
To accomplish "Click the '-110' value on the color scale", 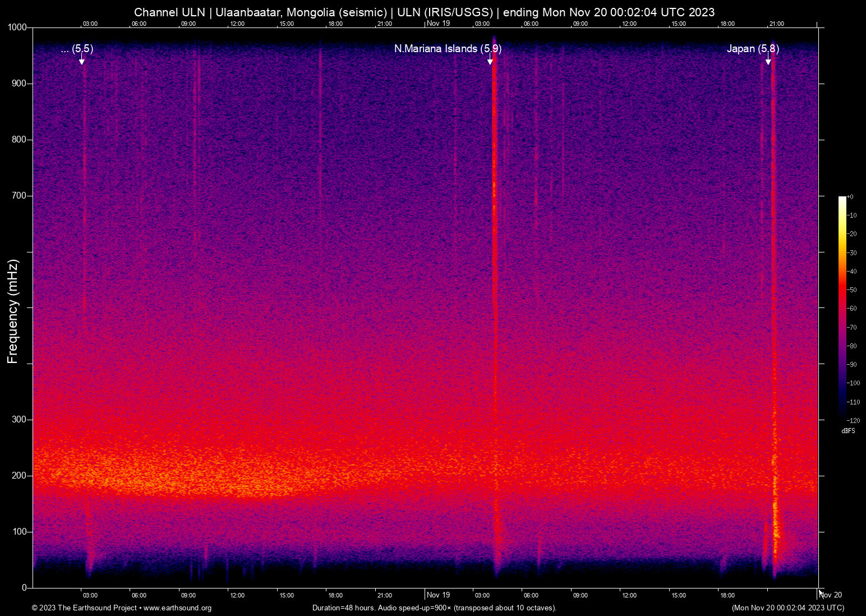I will tap(854, 402).
